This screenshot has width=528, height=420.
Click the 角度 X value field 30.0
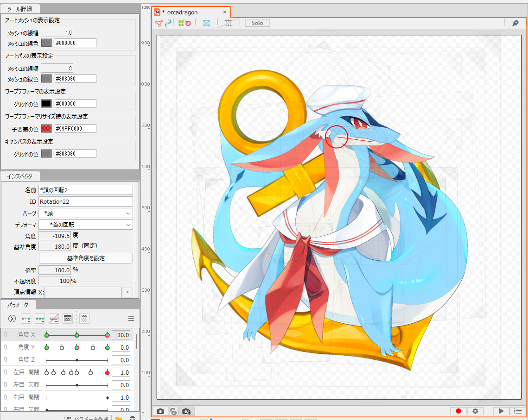tap(121, 335)
